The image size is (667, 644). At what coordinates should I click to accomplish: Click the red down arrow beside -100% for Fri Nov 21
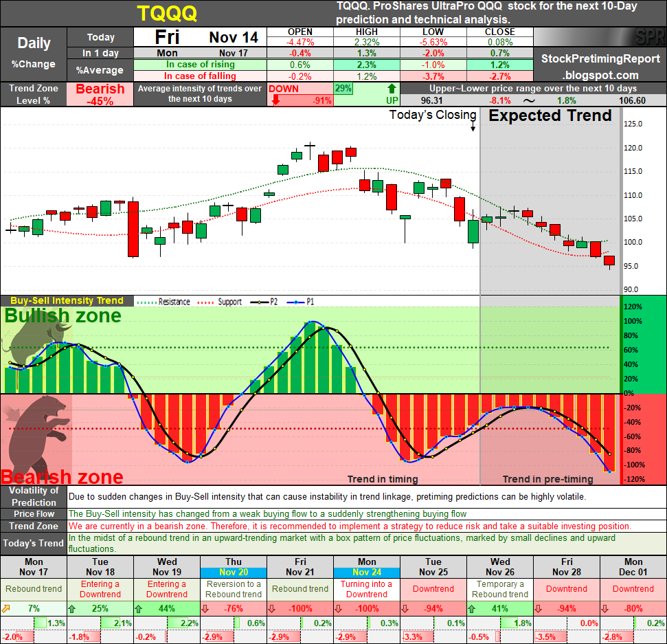coord(272,609)
